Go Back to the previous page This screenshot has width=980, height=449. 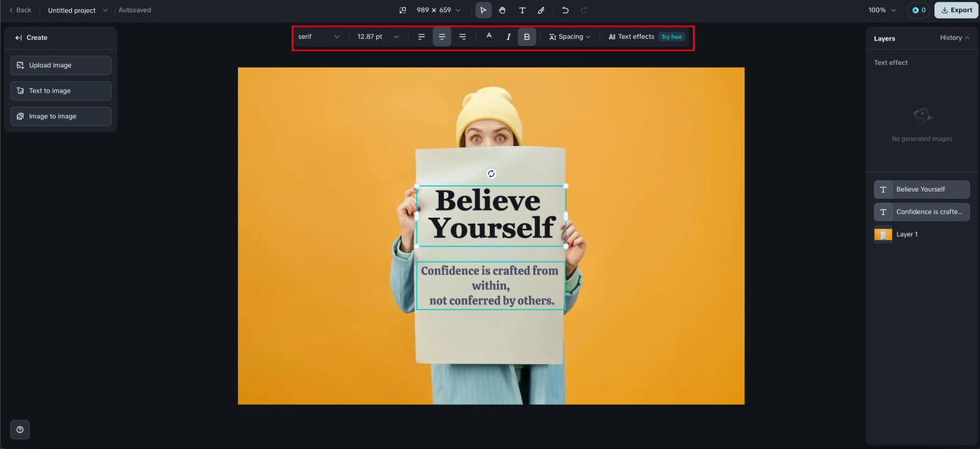(20, 10)
